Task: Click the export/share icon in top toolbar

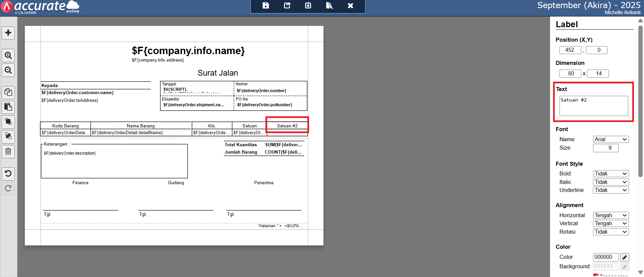Action: [x=287, y=6]
